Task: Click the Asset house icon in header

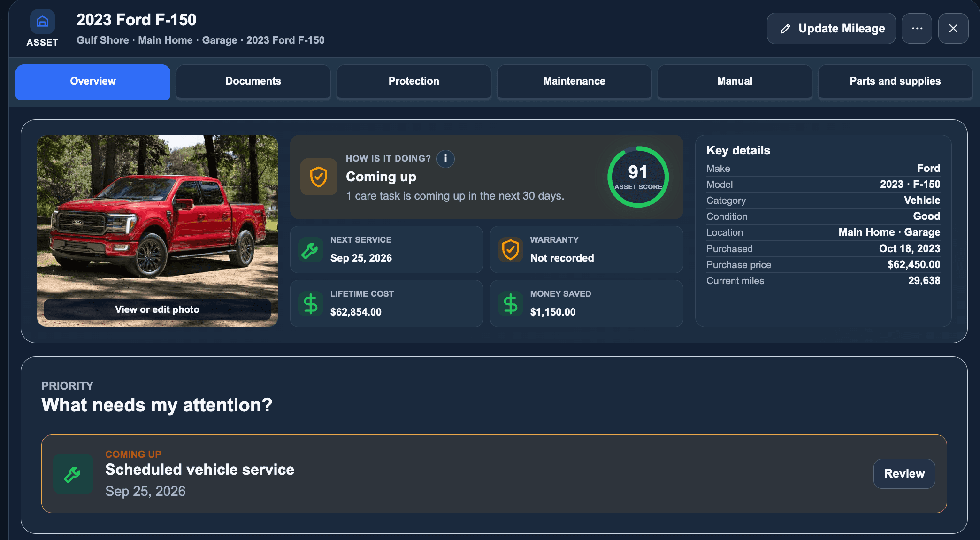Action: tap(43, 22)
